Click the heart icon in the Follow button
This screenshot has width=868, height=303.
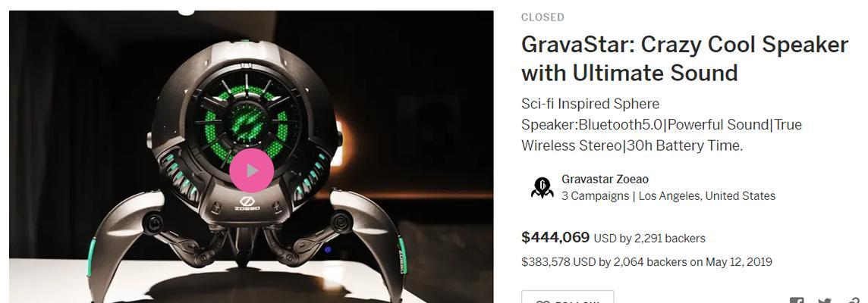click(x=540, y=301)
